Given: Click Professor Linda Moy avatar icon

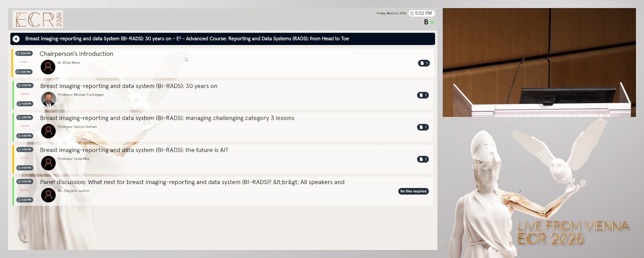Looking at the screenshot, I should pos(48,163).
